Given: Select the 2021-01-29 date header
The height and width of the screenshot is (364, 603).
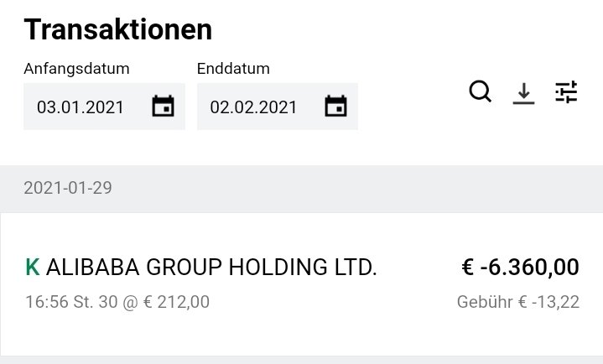Looking at the screenshot, I should click(68, 188).
